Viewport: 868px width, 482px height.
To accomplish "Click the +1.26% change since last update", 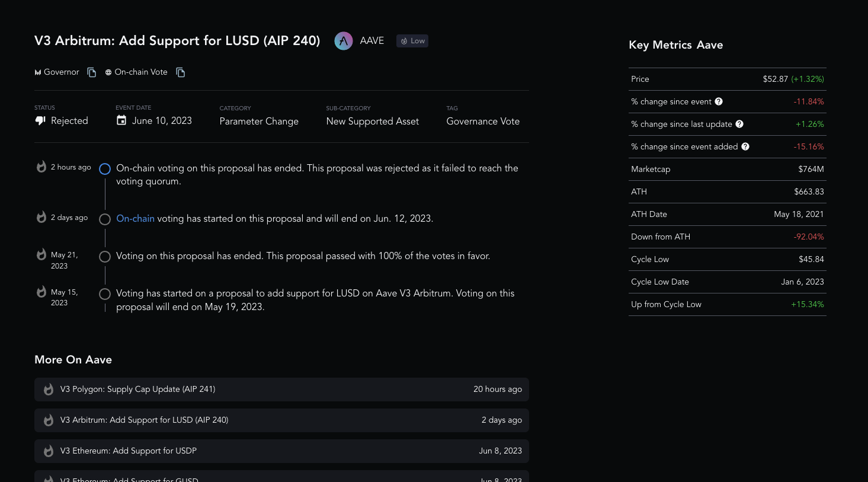I will point(810,124).
